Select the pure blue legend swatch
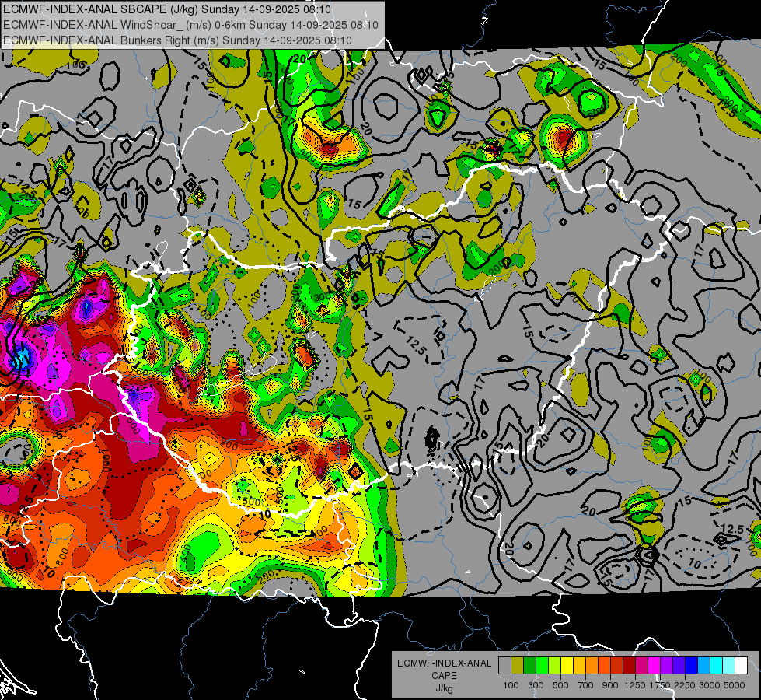The height and width of the screenshot is (700, 761). tap(692, 666)
